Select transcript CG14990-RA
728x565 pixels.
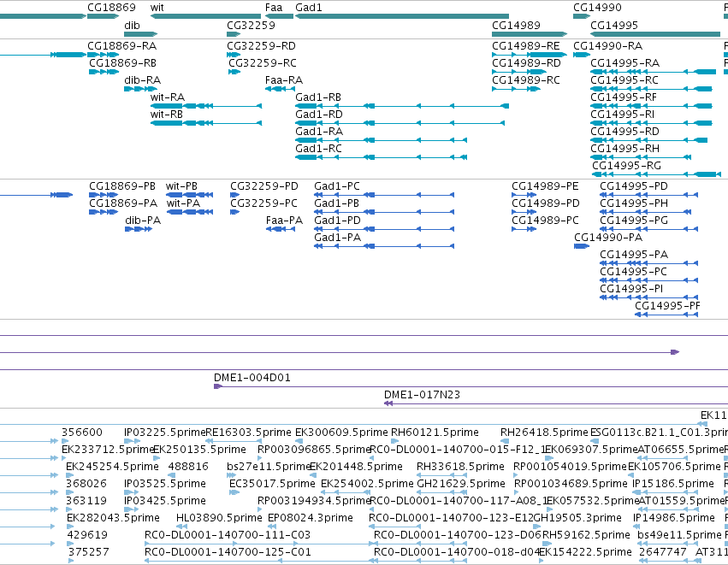click(607, 46)
